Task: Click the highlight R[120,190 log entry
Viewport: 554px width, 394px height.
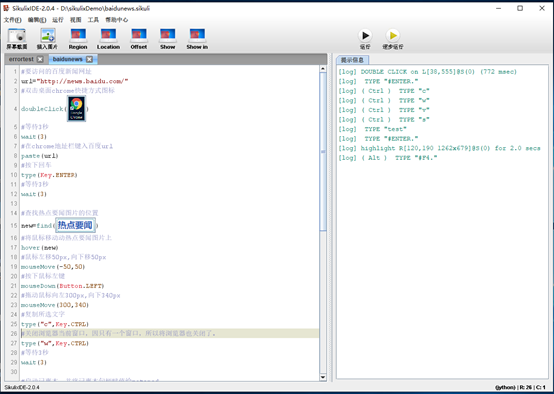Action: tap(439, 148)
